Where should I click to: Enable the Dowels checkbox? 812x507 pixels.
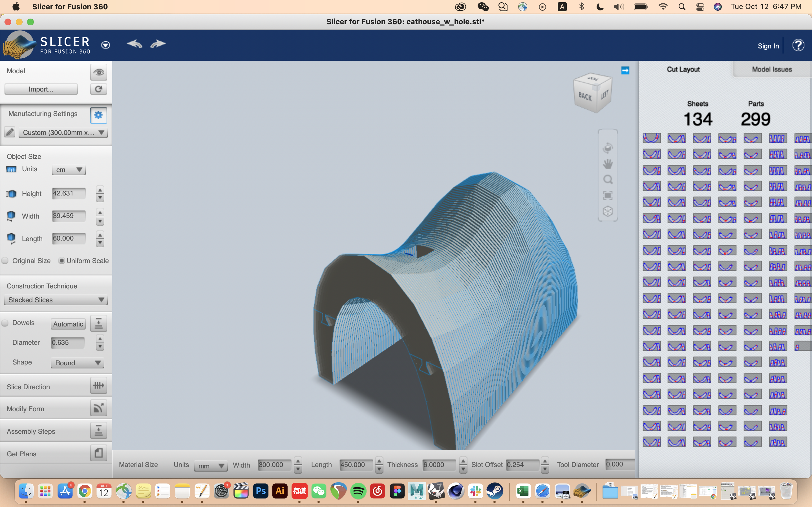click(5, 323)
